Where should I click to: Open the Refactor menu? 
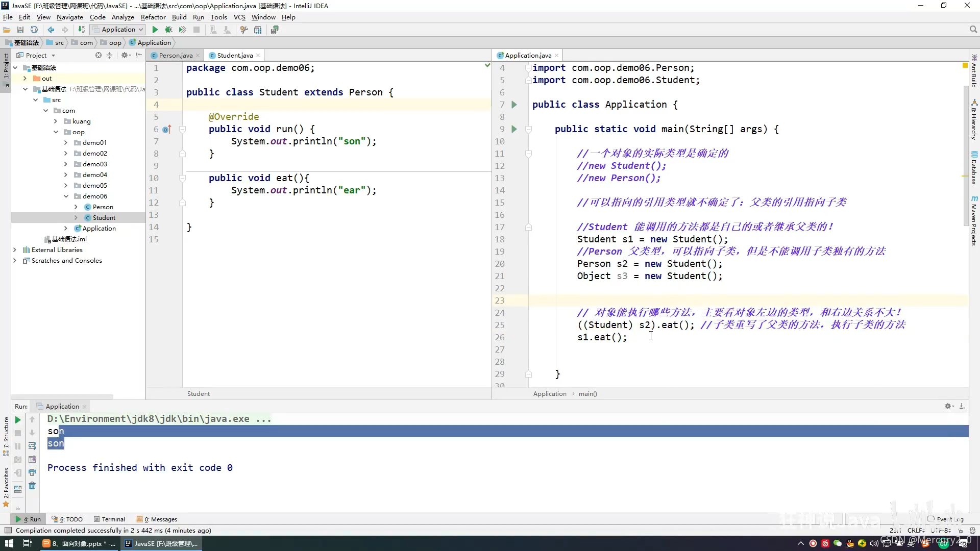coord(153,17)
